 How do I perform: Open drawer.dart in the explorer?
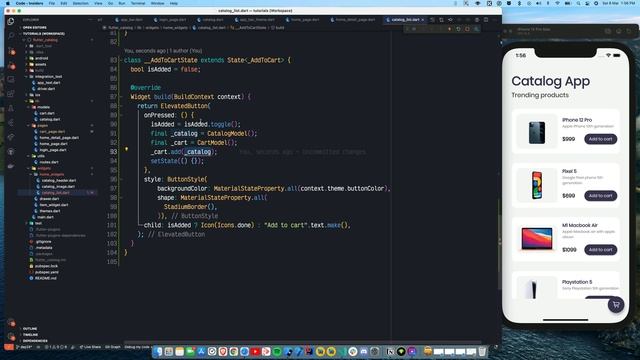click(x=49, y=199)
